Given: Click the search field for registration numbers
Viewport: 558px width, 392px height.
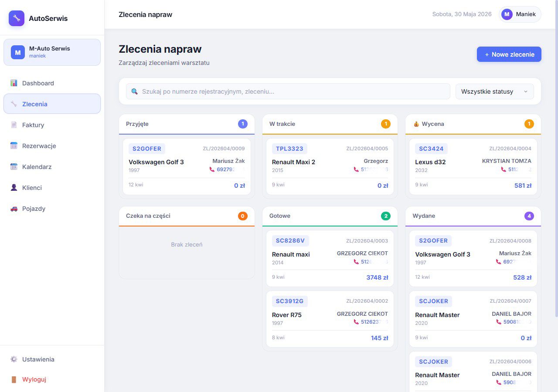Looking at the screenshot, I should click(x=288, y=91).
